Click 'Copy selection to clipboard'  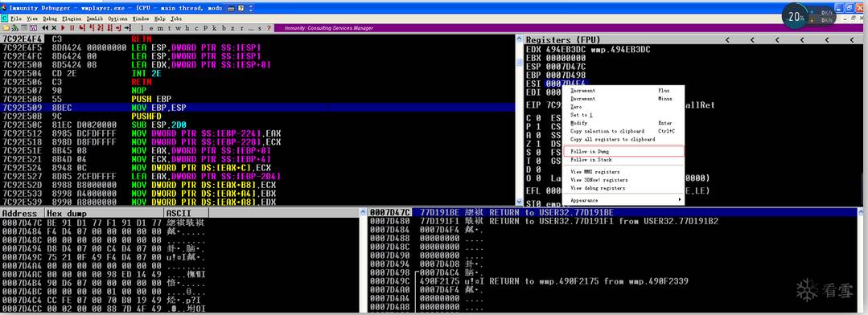(623, 132)
